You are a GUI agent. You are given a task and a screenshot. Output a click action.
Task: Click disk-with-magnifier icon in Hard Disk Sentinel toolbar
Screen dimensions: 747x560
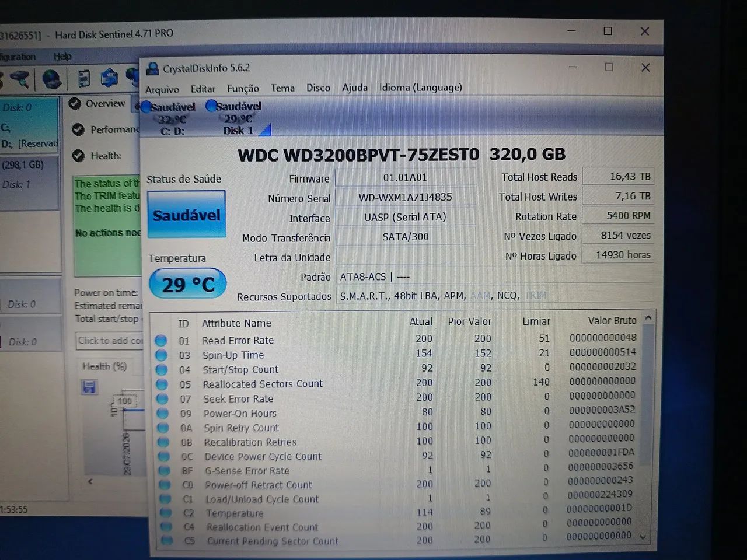(20, 78)
